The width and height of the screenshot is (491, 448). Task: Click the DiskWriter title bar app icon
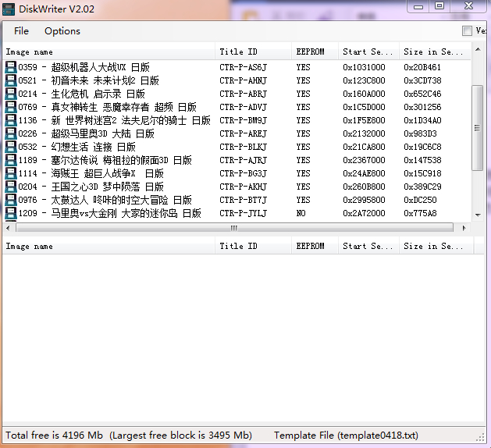coord(9,9)
